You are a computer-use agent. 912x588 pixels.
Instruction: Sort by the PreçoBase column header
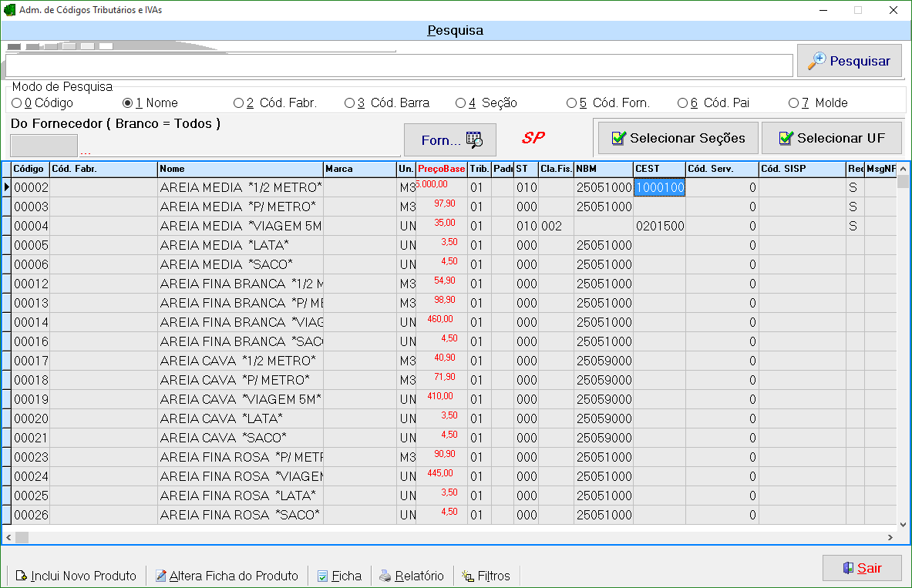[x=441, y=169]
